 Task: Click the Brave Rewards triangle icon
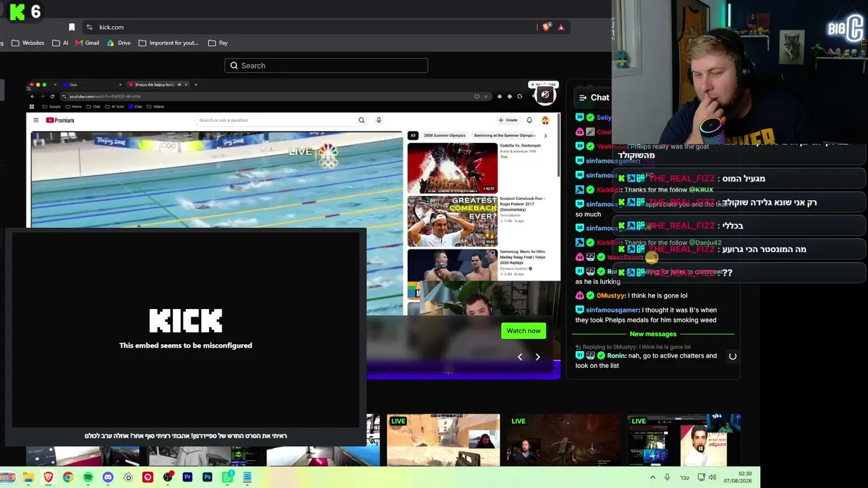[x=561, y=27]
